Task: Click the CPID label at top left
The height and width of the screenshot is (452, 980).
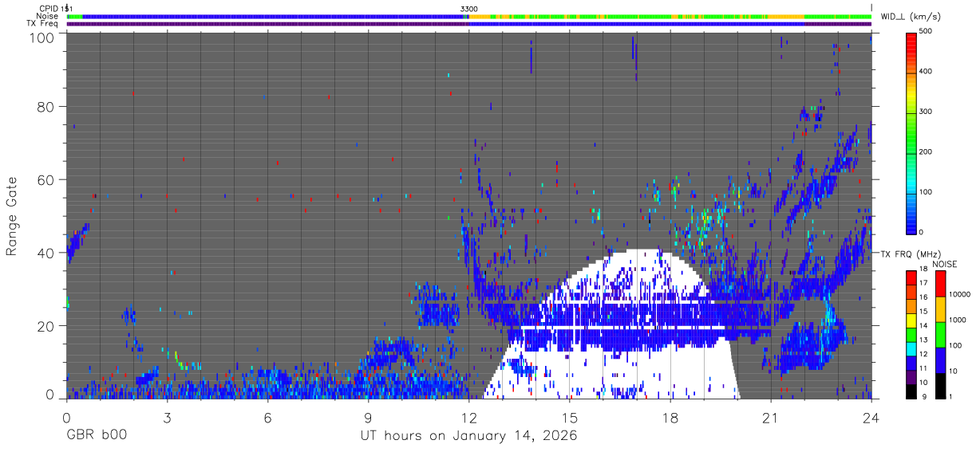Action: pos(49,9)
